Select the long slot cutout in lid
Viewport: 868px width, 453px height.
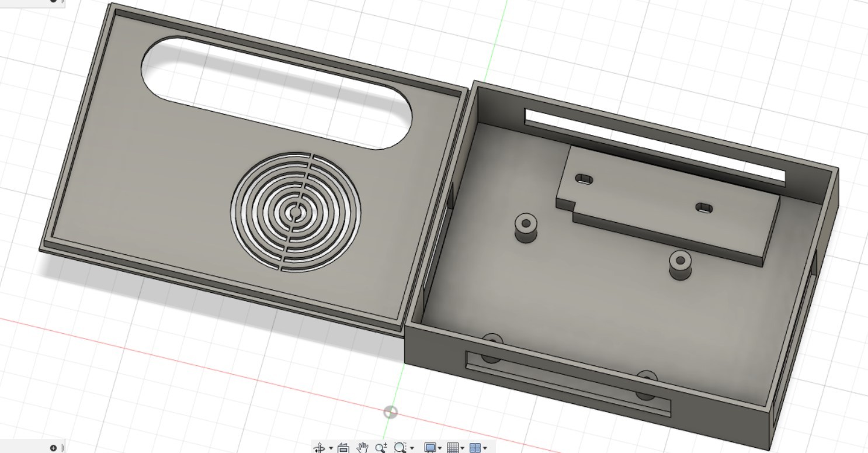click(276, 92)
